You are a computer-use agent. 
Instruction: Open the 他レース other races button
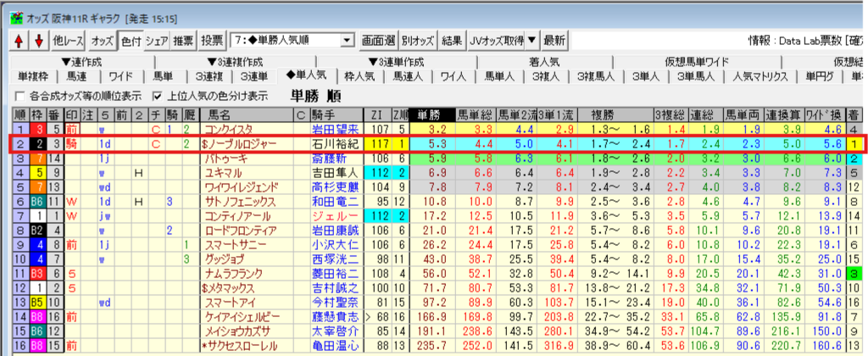68,41
